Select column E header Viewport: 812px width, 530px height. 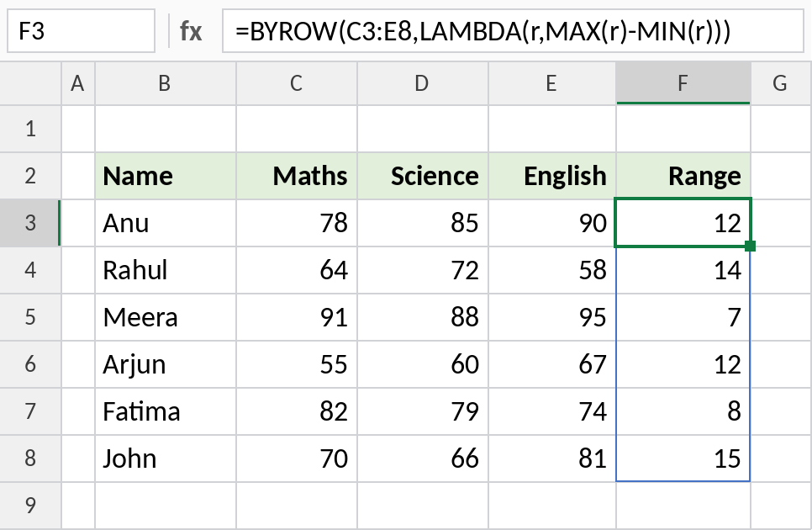coord(552,83)
